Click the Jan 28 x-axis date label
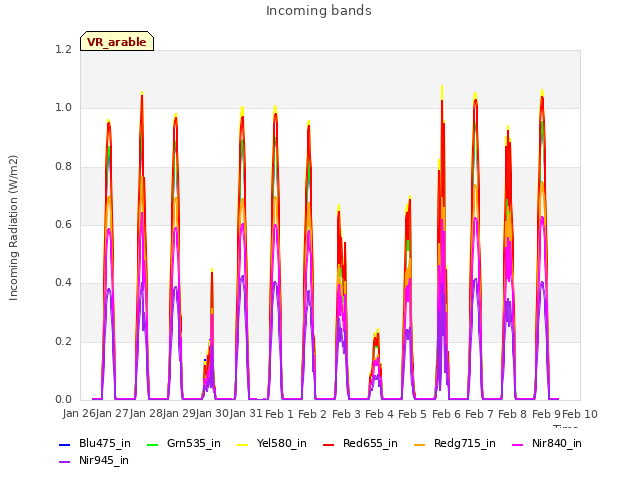The image size is (640, 480). pos(146,413)
